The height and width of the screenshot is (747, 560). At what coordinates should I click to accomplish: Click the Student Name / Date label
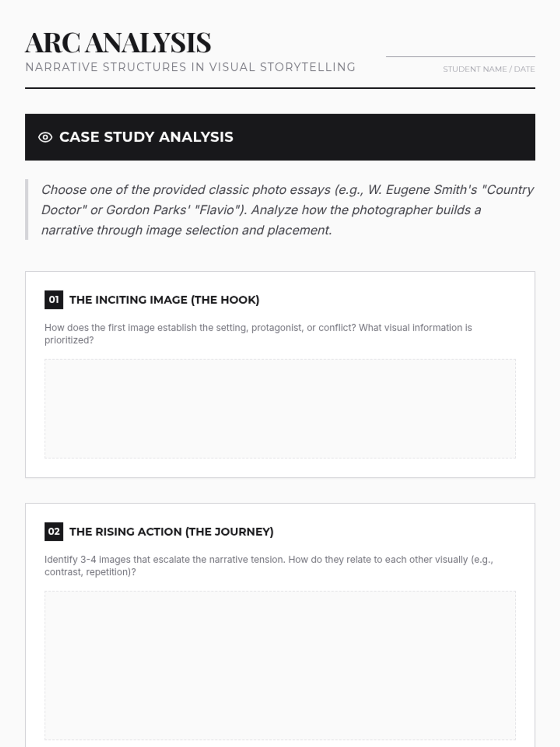tap(489, 69)
